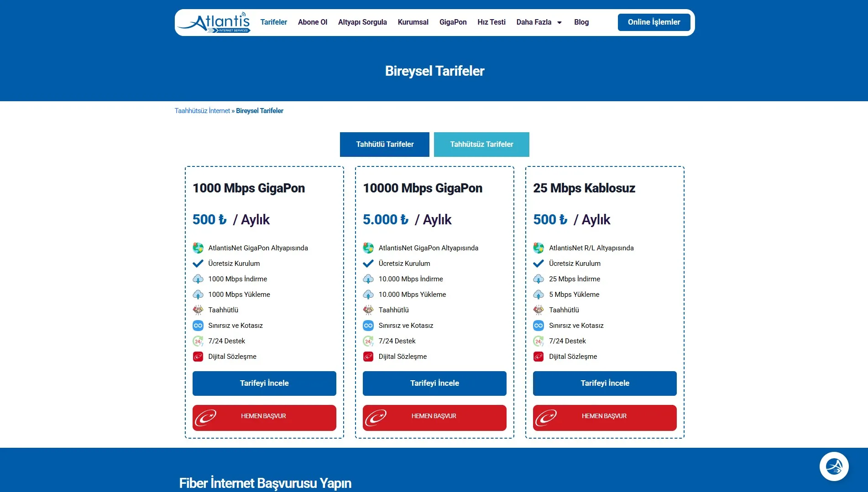
Task: Open Altyapı Sorgula from the navbar
Action: tap(362, 22)
